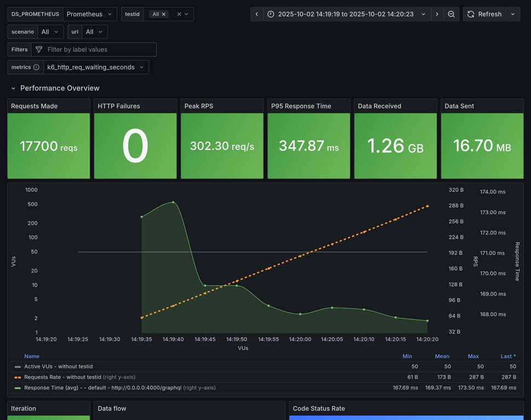Click the filter funnel icon
The height and width of the screenshot is (420, 531).
pyautogui.click(x=39, y=50)
